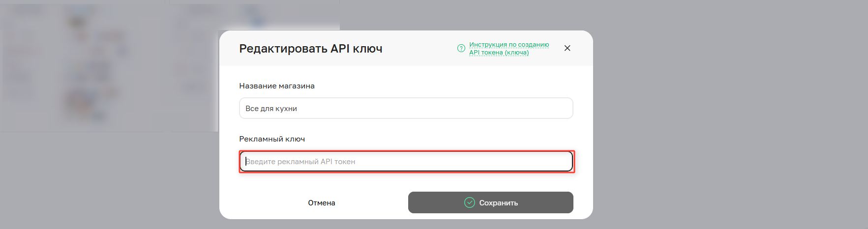Click into the Рекламный ключ token field

[x=406, y=161]
